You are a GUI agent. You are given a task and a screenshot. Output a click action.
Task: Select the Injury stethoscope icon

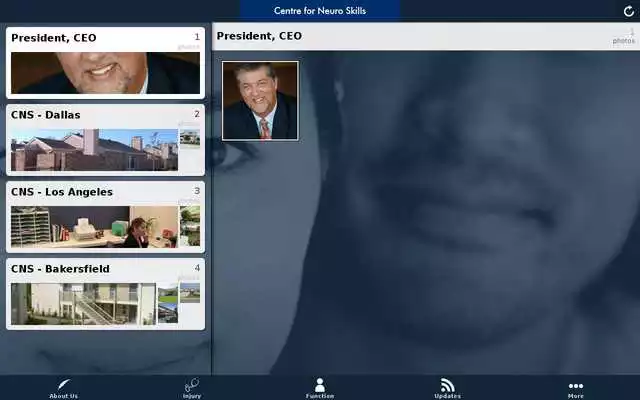click(x=192, y=385)
